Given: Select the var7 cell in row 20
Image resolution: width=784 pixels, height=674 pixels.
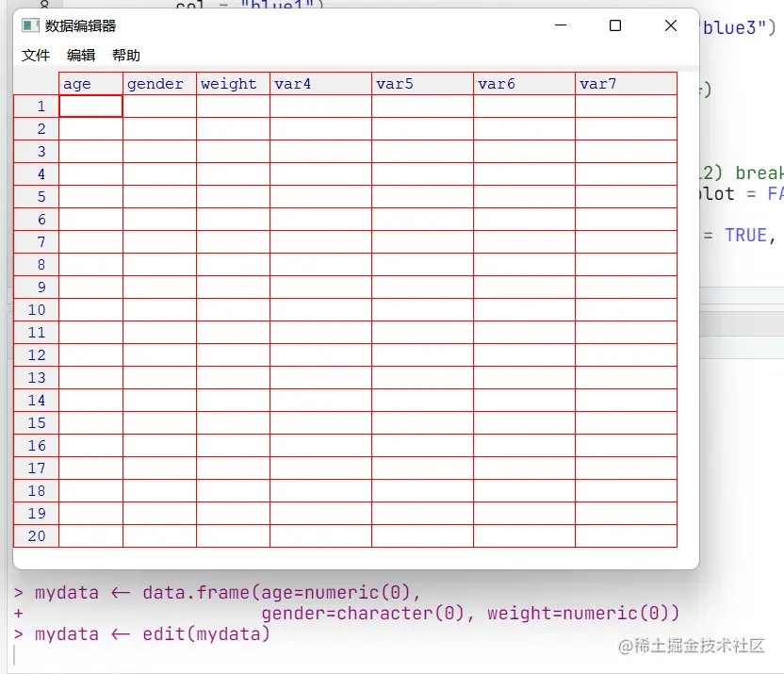Looking at the screenshot, I should 626,536.
